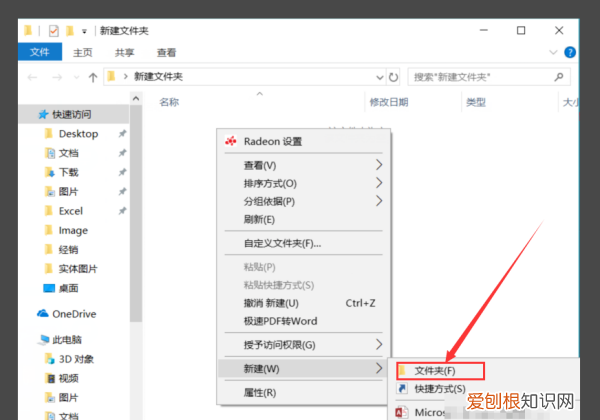Image resolution: width=600 pixels, height=420 pixels.
Task: Click the magnifier search icon
Action: [x=559, y=77]
